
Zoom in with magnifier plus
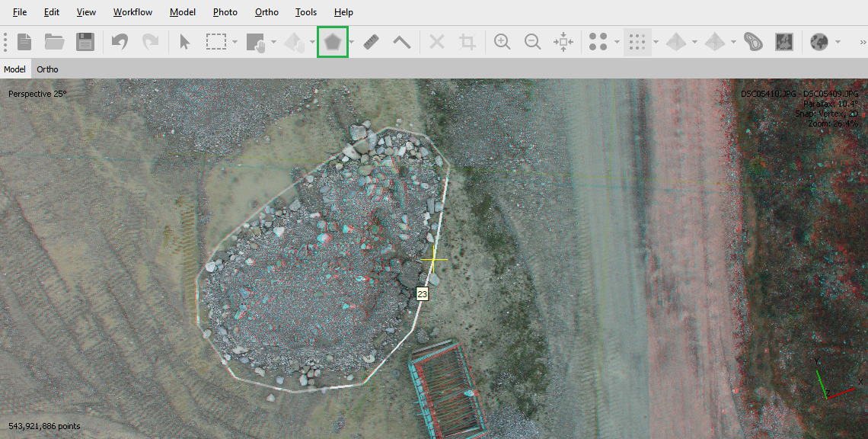click(x=502, y=42)
